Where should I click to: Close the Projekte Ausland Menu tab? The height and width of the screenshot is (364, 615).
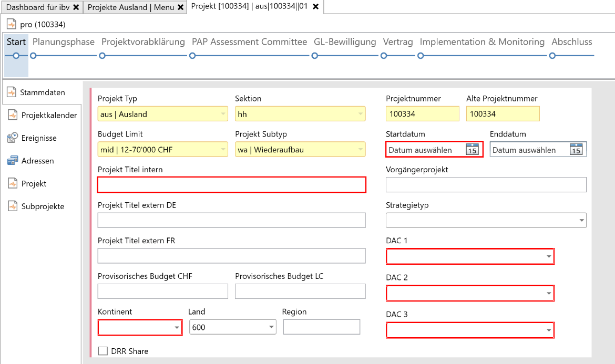tap(181, 7)
